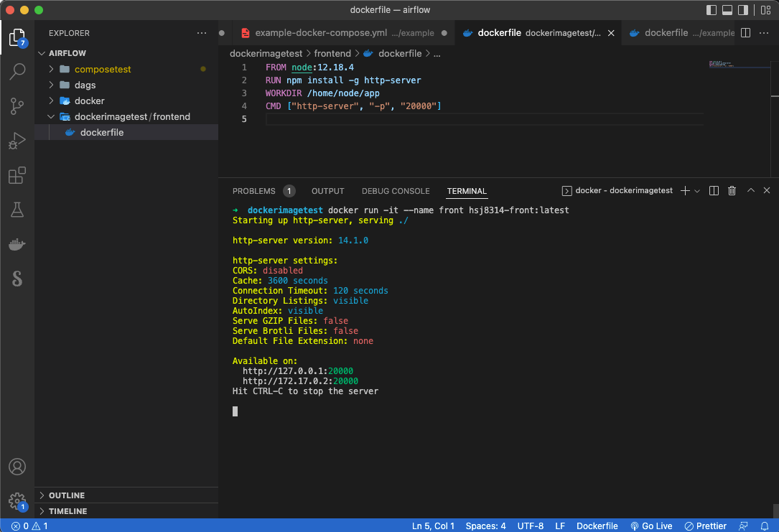Expand the dags folder
Viewport: 779px width, 532px height.
[x=126, y=85]
